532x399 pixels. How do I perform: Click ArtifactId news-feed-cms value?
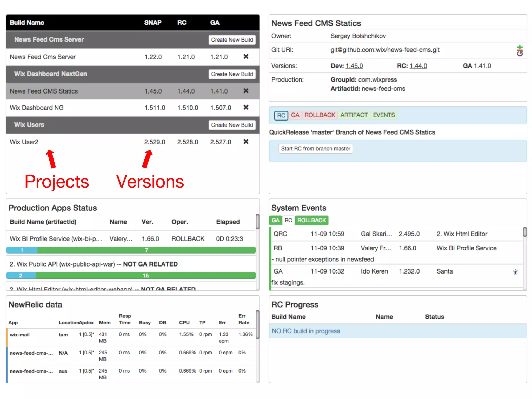tap(383, 89)
